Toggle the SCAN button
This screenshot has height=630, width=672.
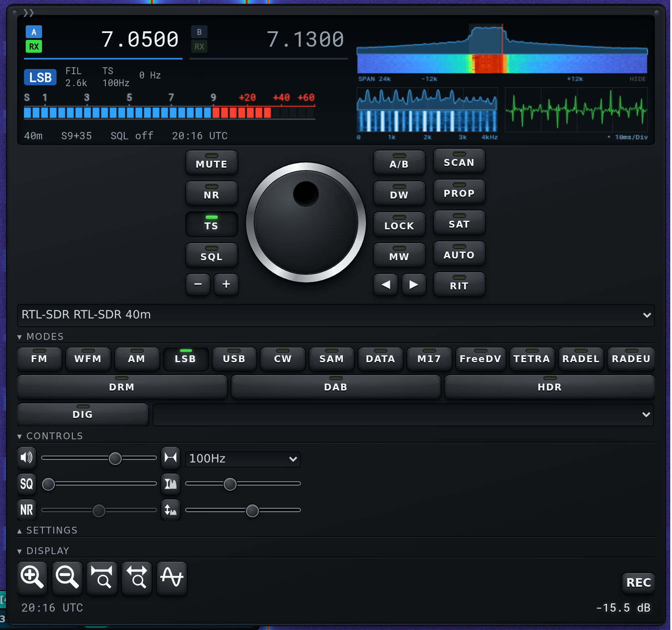coord(459,161)
